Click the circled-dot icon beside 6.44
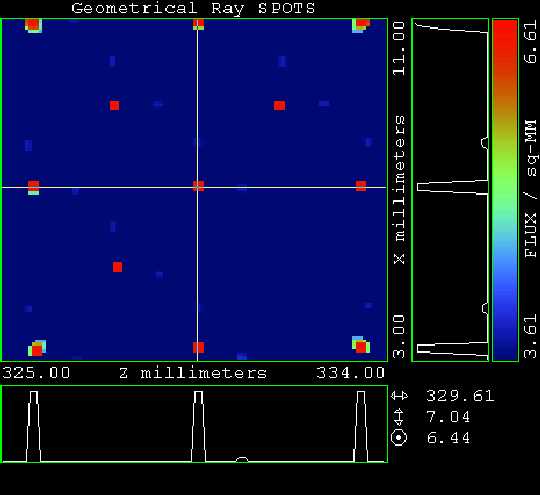Screen dimensions: 540x495 [399, 438]
